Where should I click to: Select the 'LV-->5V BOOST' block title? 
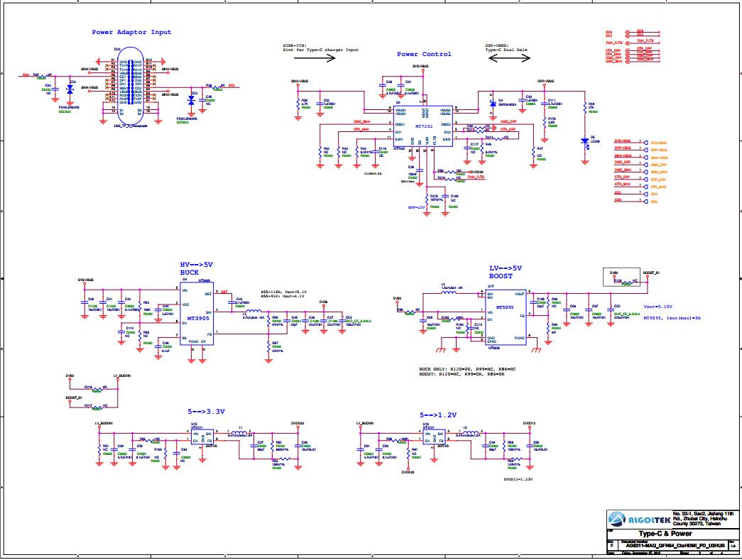(506, 272)
